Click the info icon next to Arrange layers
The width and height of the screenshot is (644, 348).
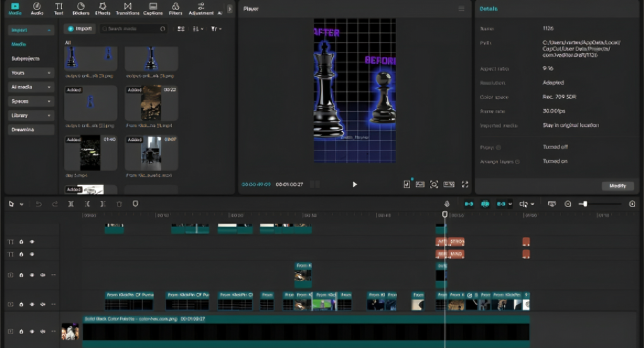point(518,162)
